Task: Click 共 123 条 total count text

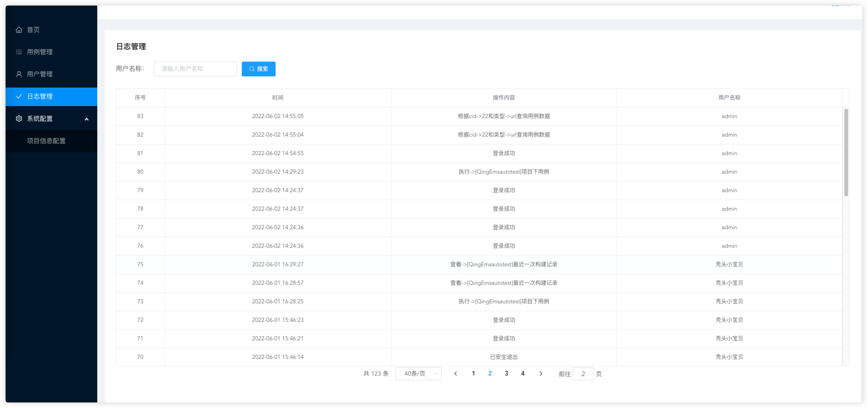Action: [376, 374]
